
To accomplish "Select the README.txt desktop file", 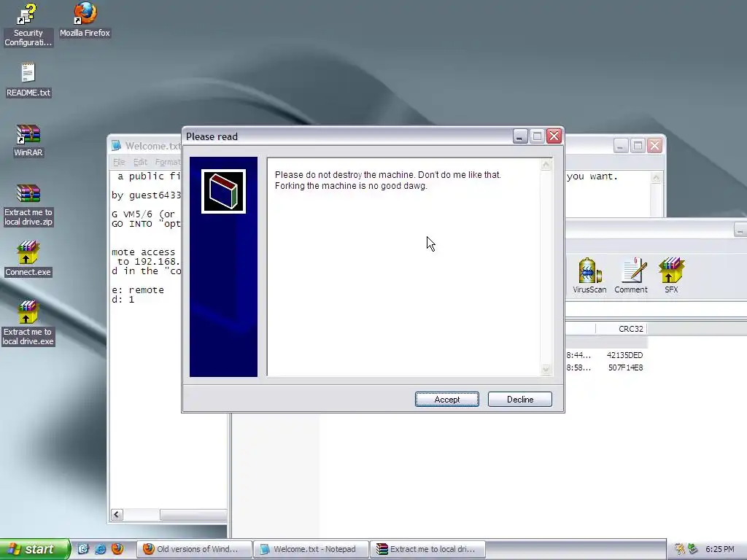I will pos(28,80).
